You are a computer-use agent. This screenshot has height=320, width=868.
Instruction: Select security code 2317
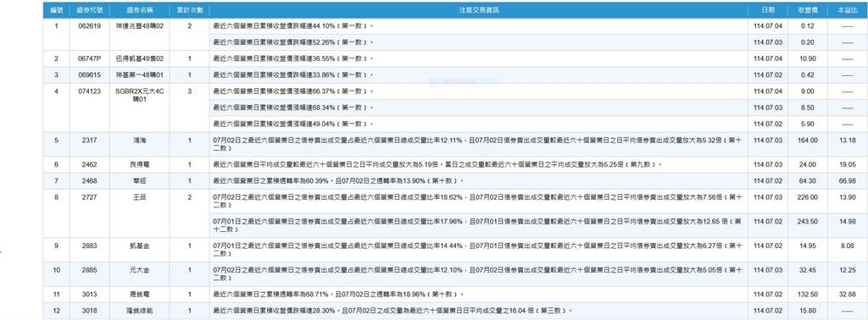(89, 141)
